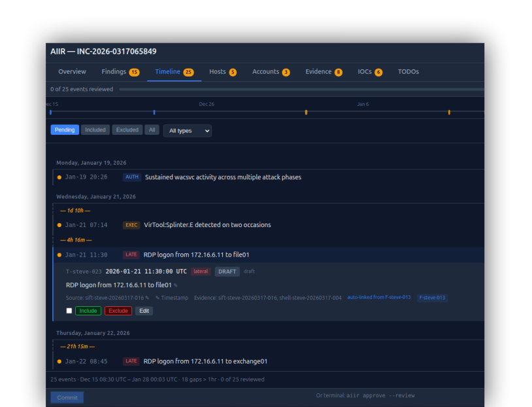Switch the filter to Included events
Image resolution: width=532 pixels, height=407 pixels.
[95, 130]
